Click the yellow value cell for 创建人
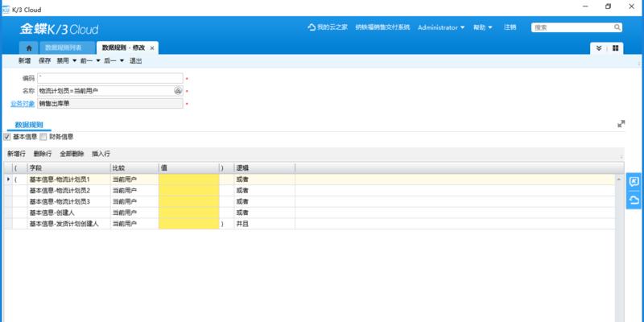Viewport: 644px width, 322px height. click(x=189, y=213)
